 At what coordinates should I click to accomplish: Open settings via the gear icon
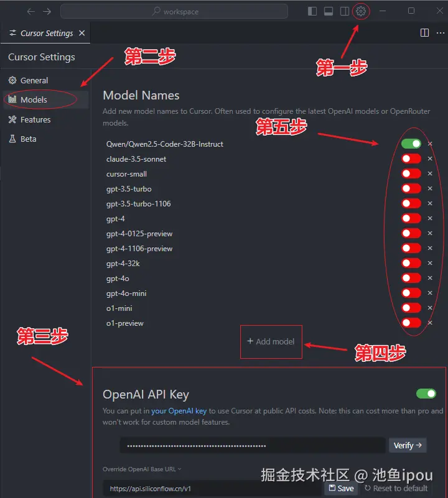(360, 11)
